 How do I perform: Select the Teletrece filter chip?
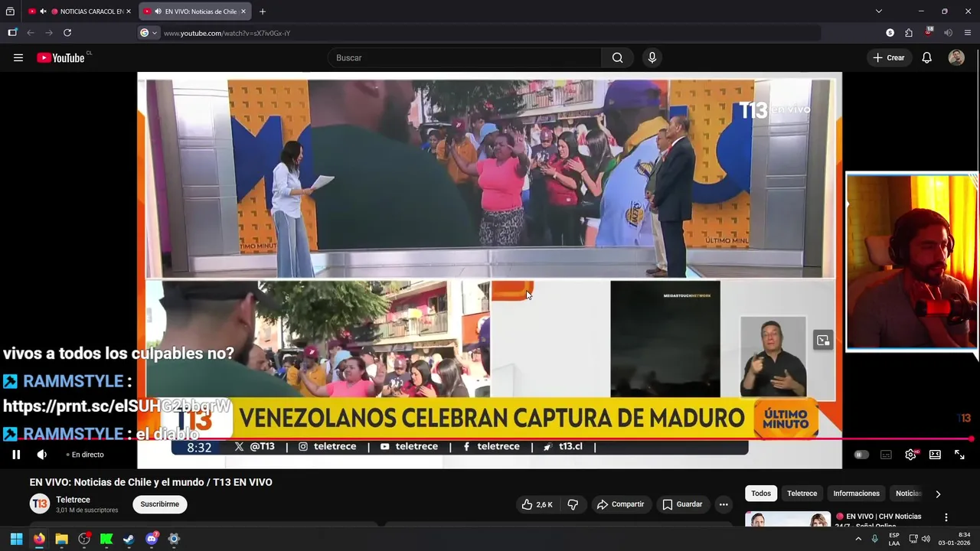click(802, 494)
